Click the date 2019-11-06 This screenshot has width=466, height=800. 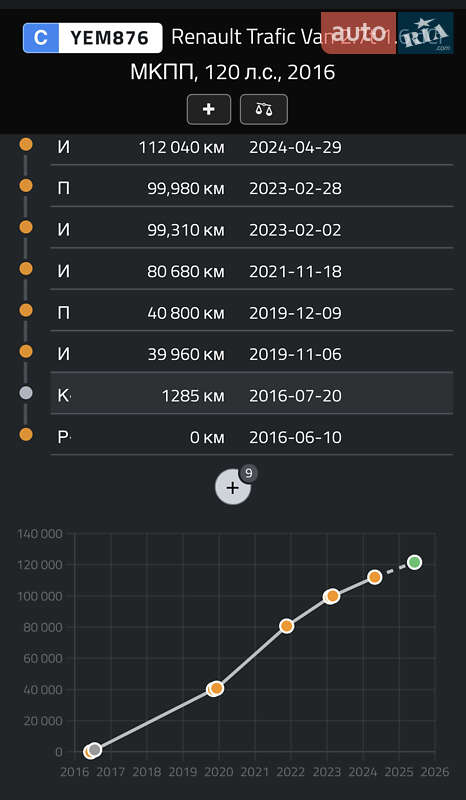click(295, 354)
